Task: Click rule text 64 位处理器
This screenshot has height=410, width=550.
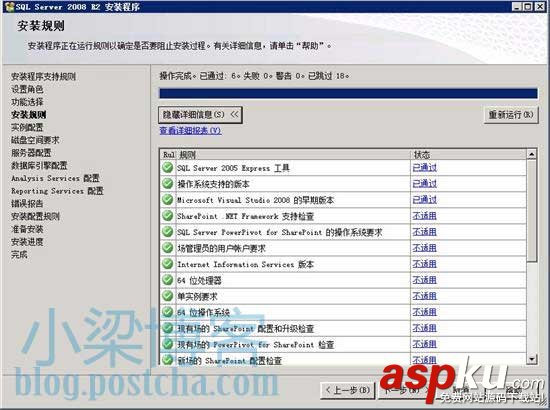Action: (199, 280)
